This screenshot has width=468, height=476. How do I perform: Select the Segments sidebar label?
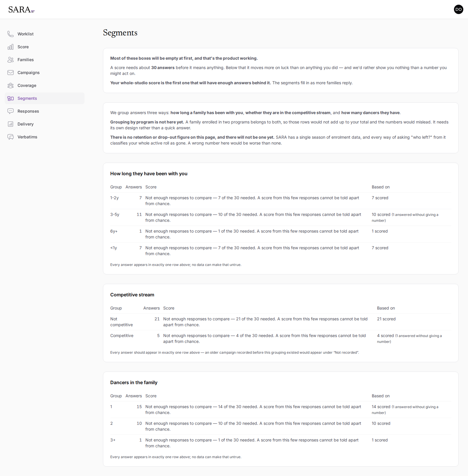(27, 98)
